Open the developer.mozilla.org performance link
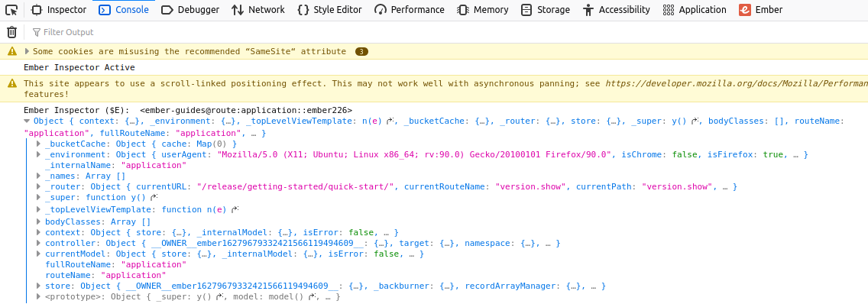 pyautogui.click(x=737, y=83)
